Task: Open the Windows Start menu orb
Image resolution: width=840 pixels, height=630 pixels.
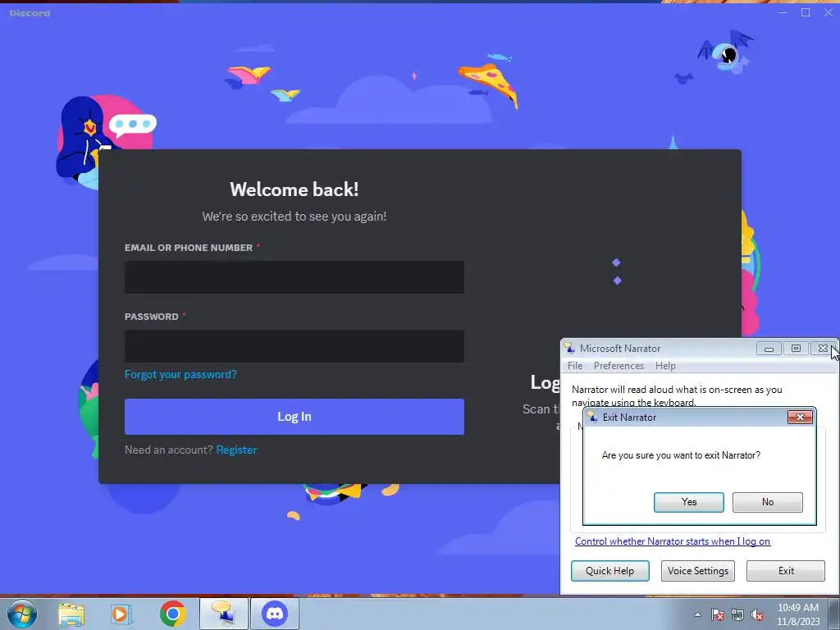Action: pyautogui.click(x=22, y=614)
